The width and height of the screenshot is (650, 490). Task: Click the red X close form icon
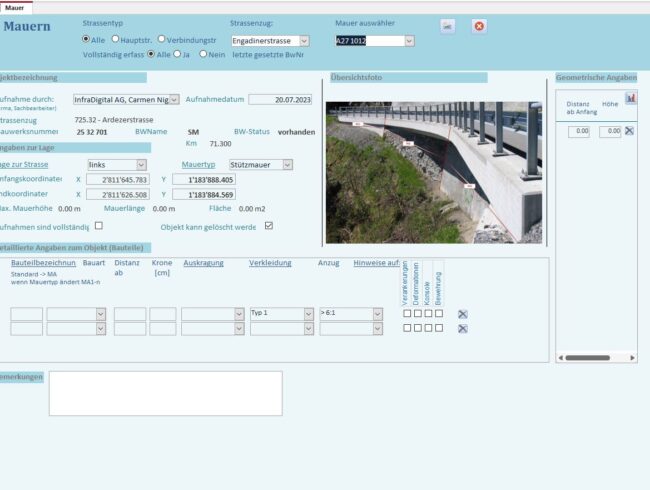[479, 26]
